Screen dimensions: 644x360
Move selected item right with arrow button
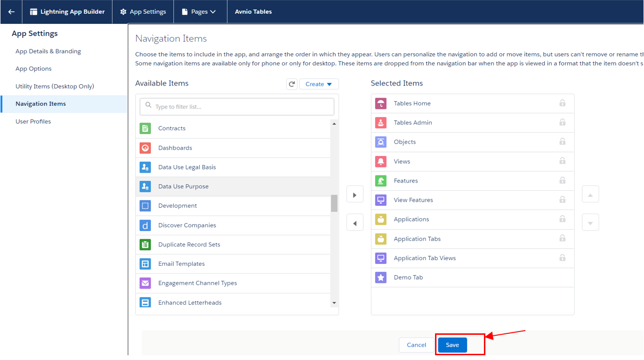coord(355,195)
